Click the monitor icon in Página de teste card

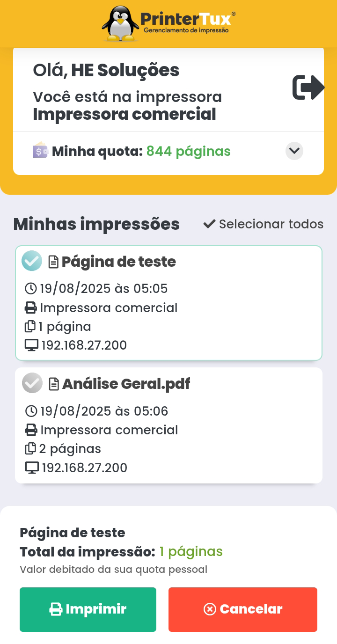pos(31,345)
